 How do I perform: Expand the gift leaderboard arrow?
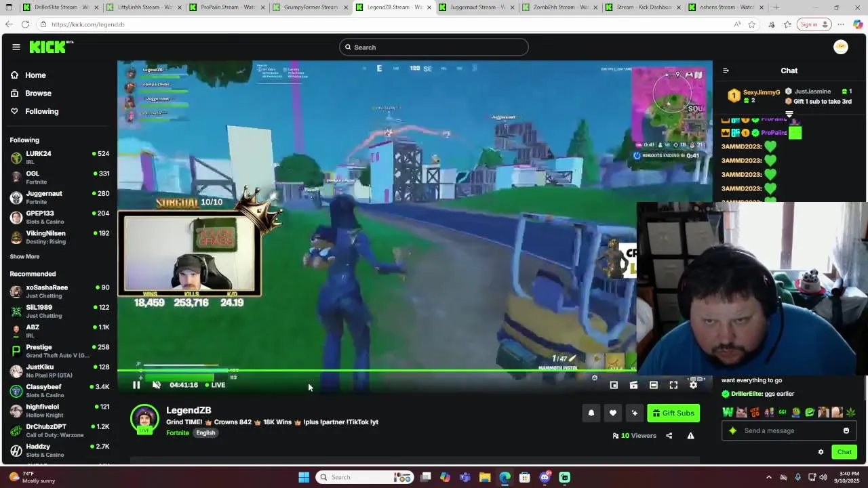(x=789, y=113)
